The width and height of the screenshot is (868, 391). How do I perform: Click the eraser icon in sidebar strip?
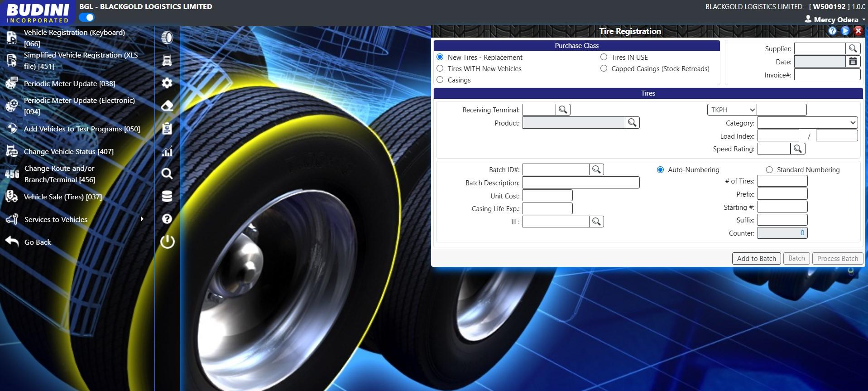pyautogui.click(x=167, y=106)
